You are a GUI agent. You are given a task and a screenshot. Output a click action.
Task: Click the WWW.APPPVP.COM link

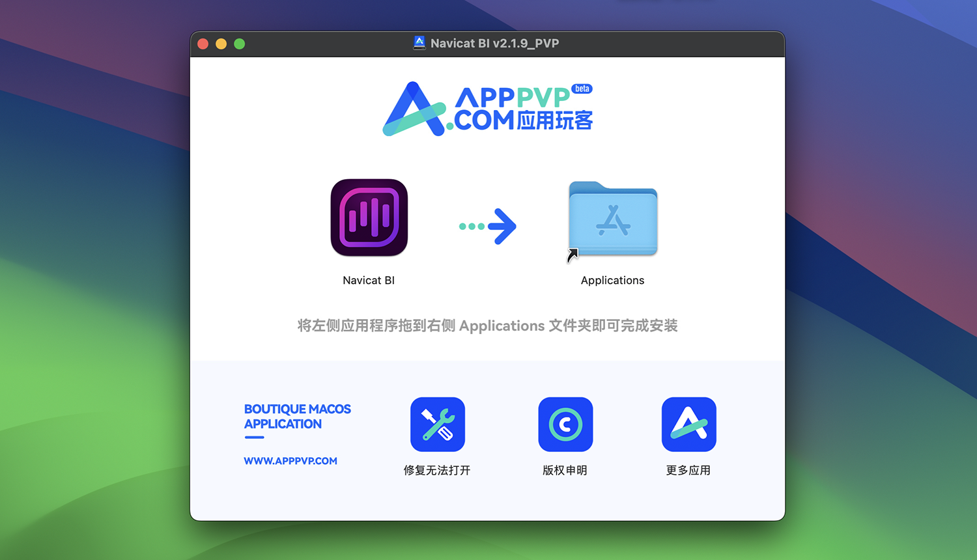coord(290,461)
